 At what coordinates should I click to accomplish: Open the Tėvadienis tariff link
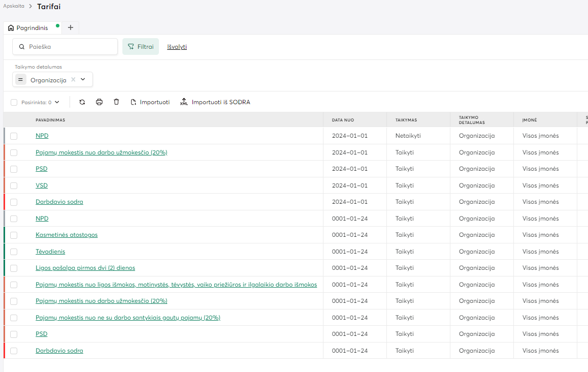50,252
